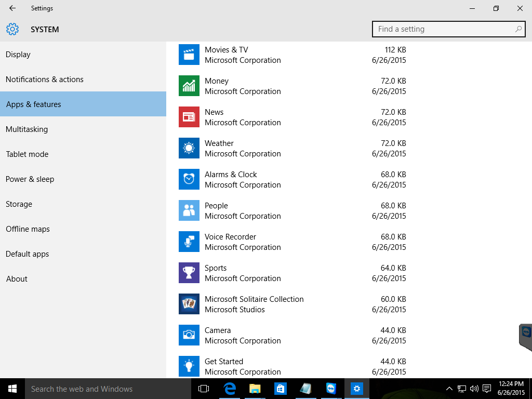Screen dimensions: 532x399
Task: Launch Microsoft Edge from the taskbar
Action: [229, 389]
